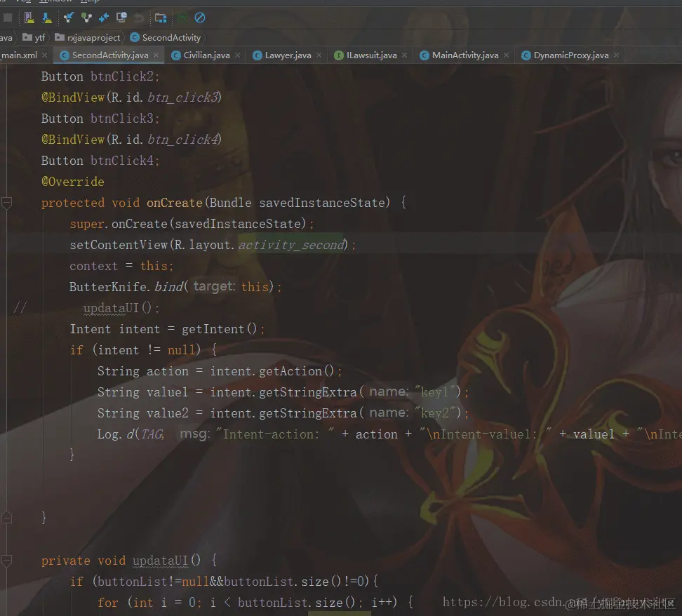Click the compare changes arrows icon
682x616 pixels.
[x=104, y=18]
